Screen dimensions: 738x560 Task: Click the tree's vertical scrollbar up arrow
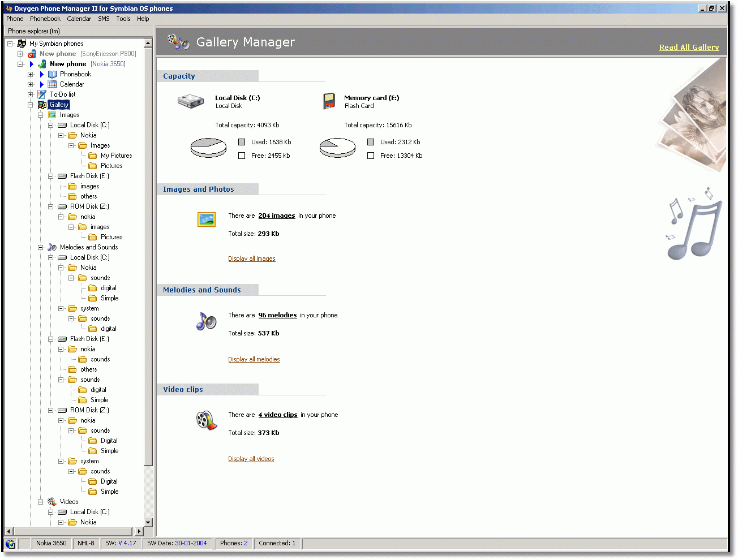(148, 44)
